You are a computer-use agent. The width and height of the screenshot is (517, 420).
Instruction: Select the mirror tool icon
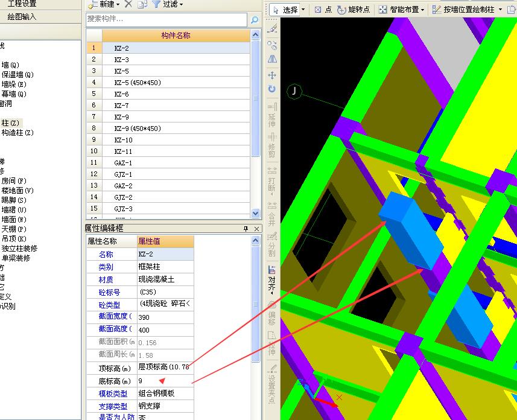pos(272,59)
